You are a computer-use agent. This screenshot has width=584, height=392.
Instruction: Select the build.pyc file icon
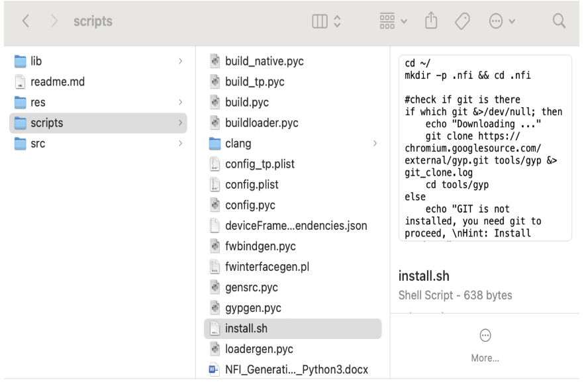click(x=215, y=102)
